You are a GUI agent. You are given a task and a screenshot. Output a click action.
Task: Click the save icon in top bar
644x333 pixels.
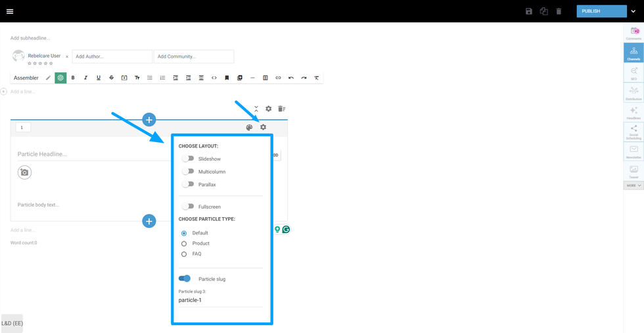click(x=529, y=11)
